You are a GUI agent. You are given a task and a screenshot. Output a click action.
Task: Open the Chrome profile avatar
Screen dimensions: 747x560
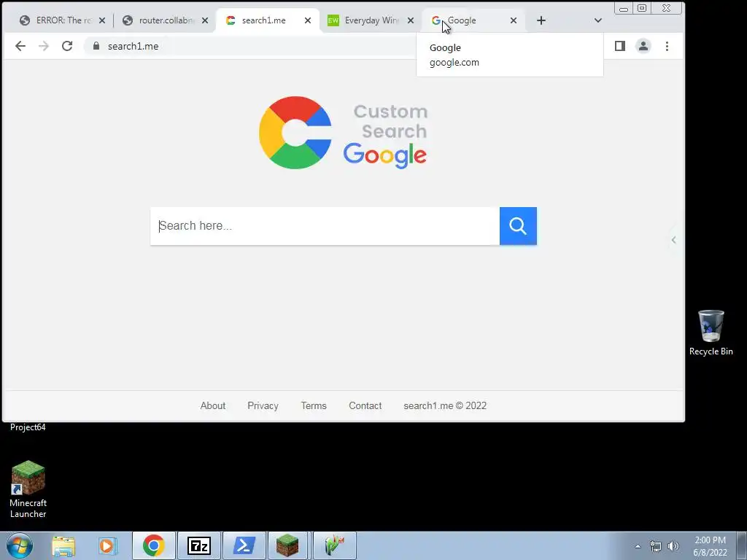[x=643, y=46]
